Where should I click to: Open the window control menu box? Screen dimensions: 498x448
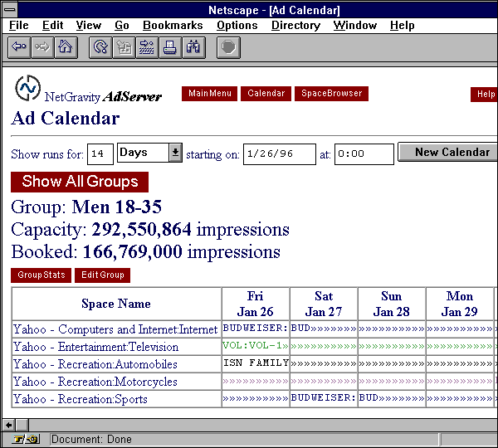9,10
